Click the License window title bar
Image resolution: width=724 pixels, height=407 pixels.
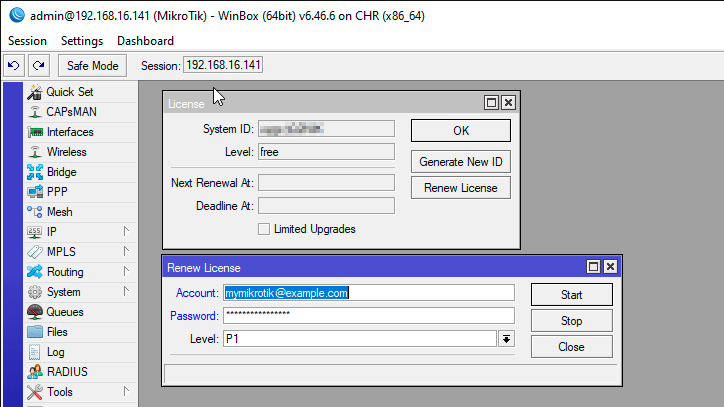pos(323,103)
